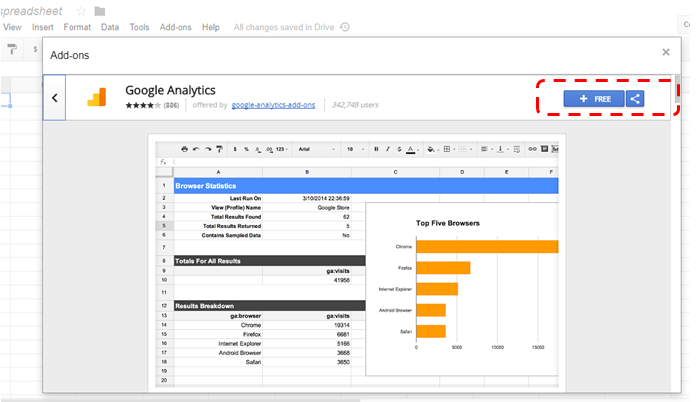Click the blue FREE install button
Screen dimensions: 698x402
pyautogui.click(x=594, y=99)
